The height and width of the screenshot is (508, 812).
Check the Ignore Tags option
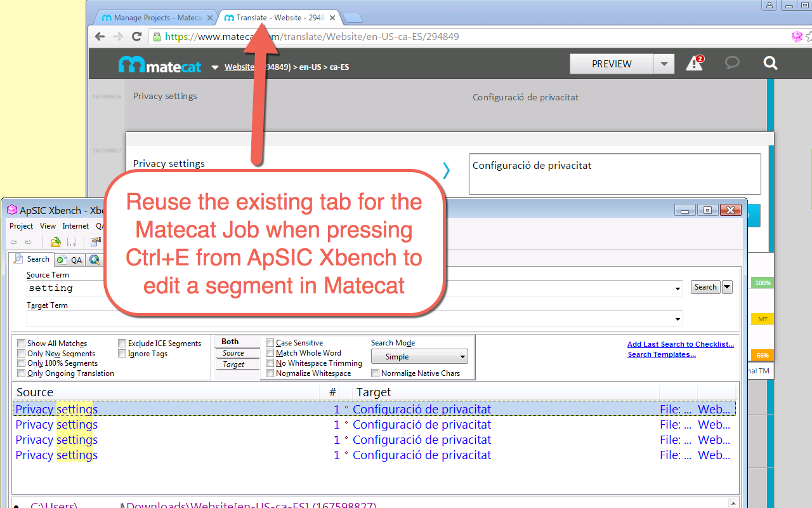[122, 354]
